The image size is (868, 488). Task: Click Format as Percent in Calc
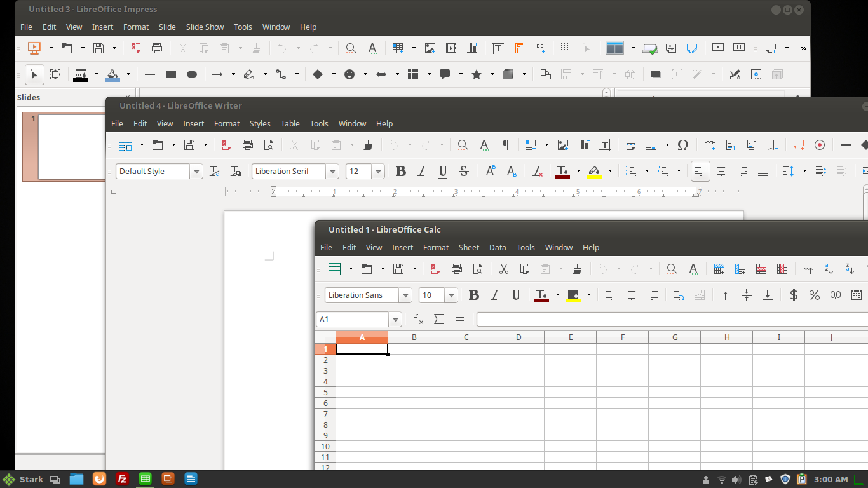[815, 295]
